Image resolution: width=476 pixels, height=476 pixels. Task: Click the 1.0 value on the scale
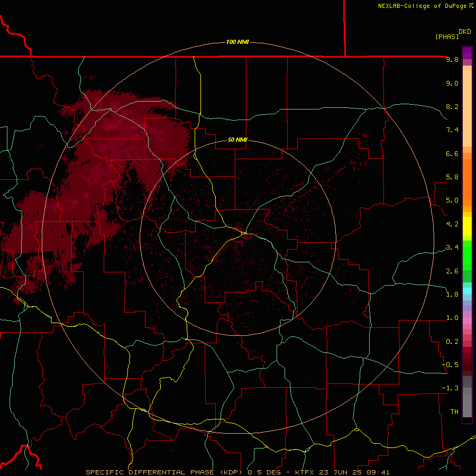[452, 318]
